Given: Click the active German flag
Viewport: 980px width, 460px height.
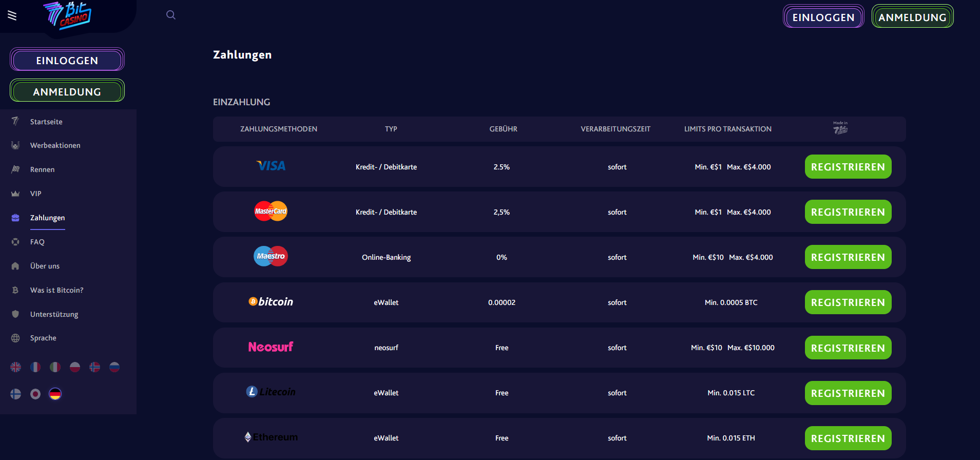Looking at the screenshot, I should [55, 394].
